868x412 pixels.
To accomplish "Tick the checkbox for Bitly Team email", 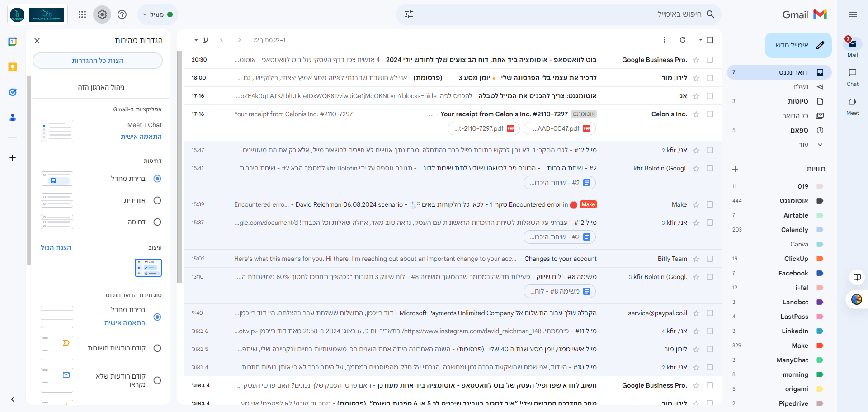I will click(x=710, y=259).
